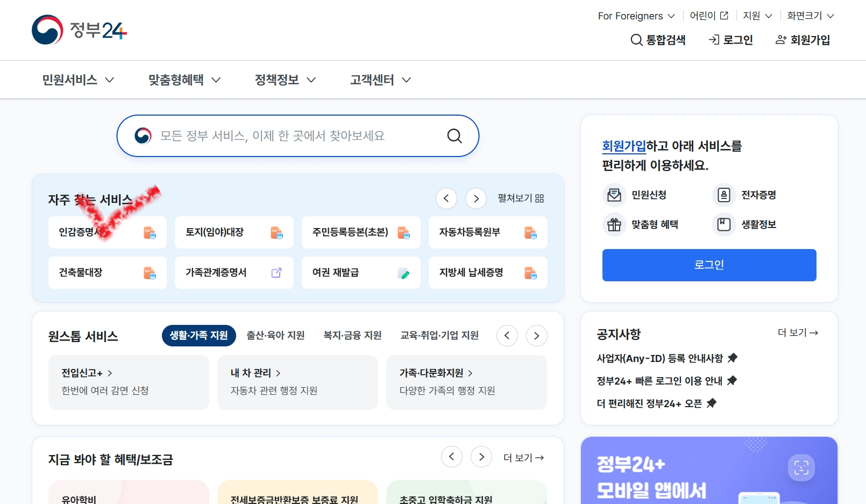Click the 주민등록등본(초본) document icon

[403, 232]
